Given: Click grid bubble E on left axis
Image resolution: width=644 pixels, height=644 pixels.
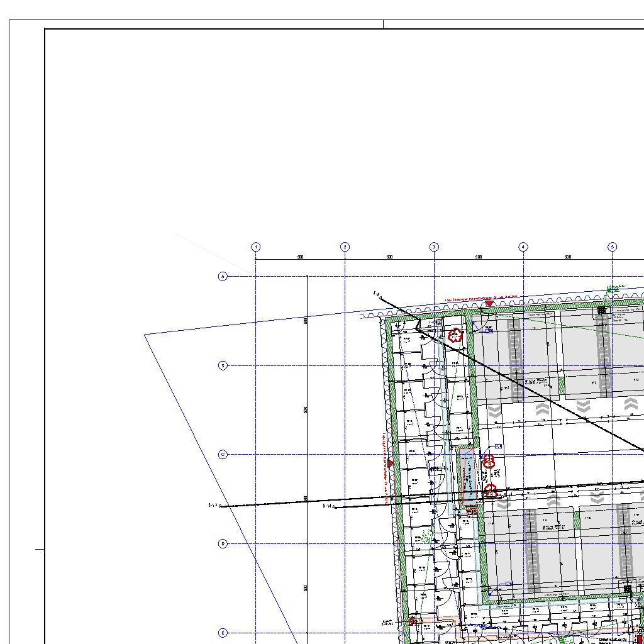Looking at the screenshot, I should click(223, 633).
